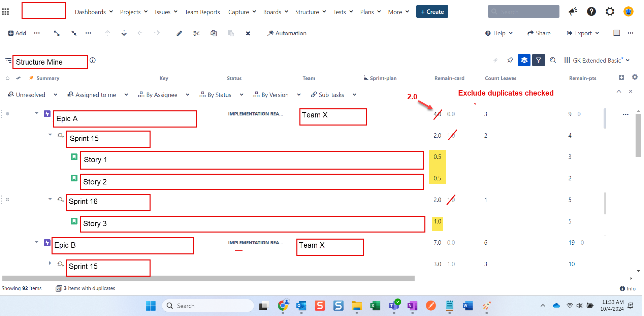This screenshot has height=316, width=644.
Task: Click the Automation button
Action: [287, 33]
